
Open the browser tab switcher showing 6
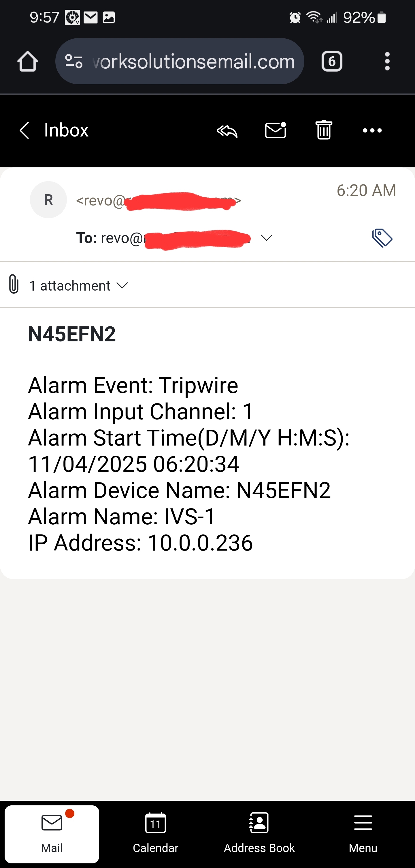click(332, 61)
